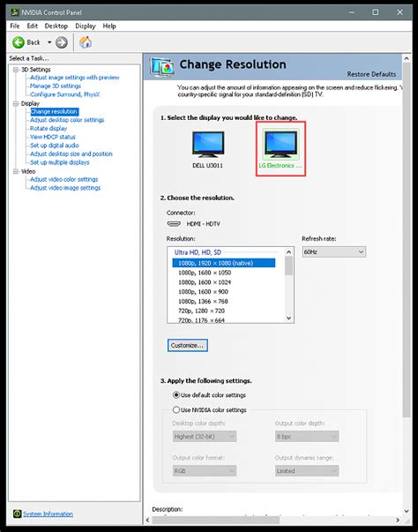Select Use NVIDIA color settings radio

pos(176,410)
